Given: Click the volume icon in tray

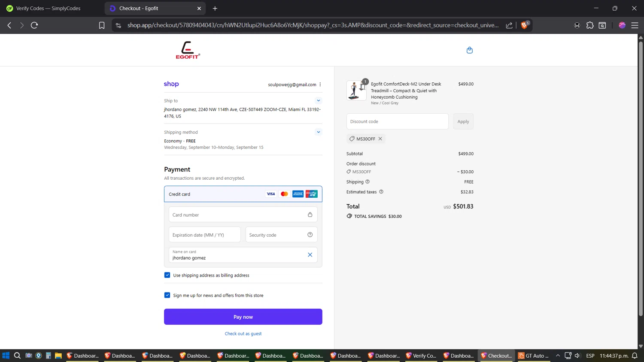Looking at the screenshot, I should coord(577,356).
